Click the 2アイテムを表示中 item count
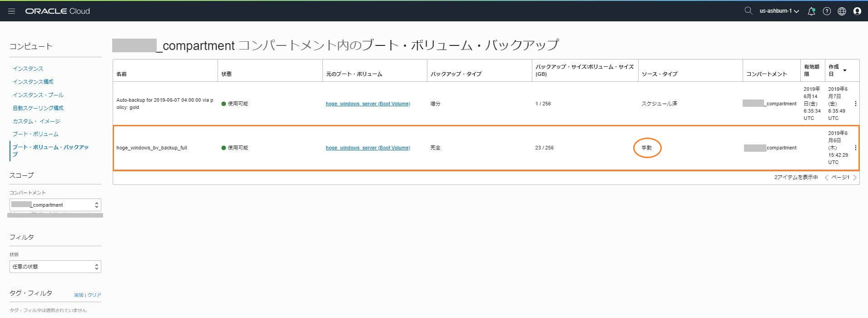The height and width of the screenshot is (318, 868). [796, 177]
